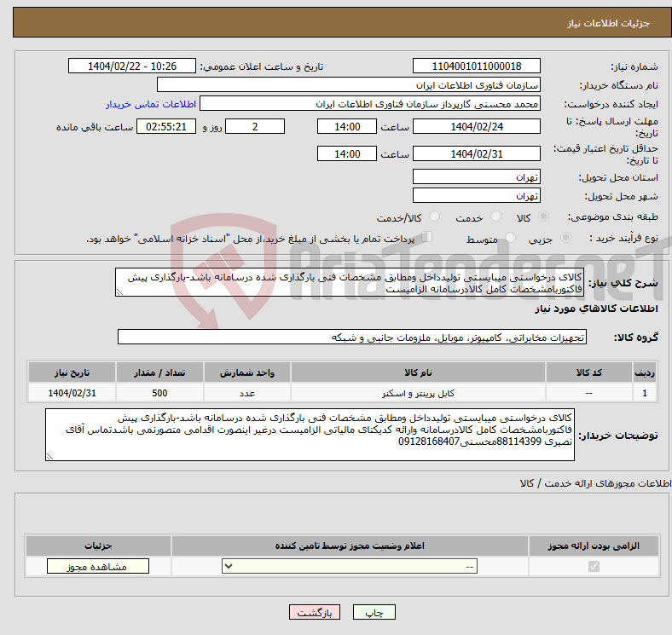Click the جزئیات column header in permits table
672x635 pixels.
point(98,546)
